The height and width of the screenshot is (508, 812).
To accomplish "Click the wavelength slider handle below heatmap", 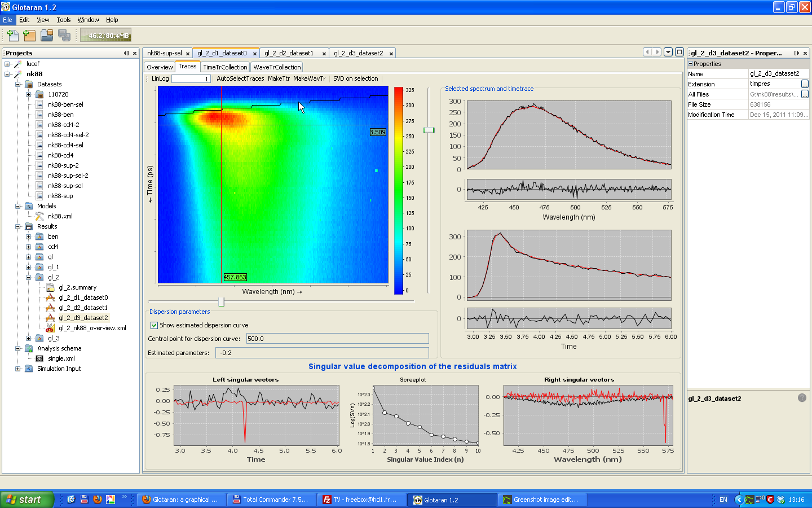I will click(x=221, y=302).
